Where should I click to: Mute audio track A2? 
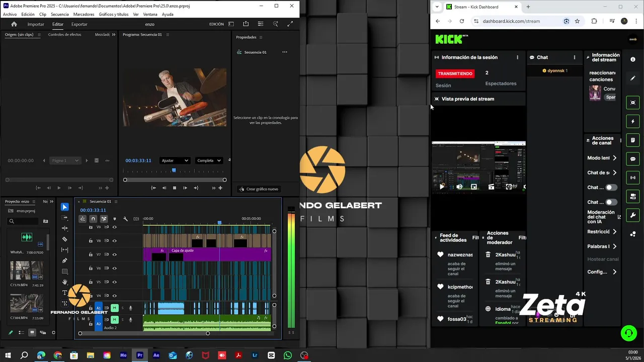point(114,320)
